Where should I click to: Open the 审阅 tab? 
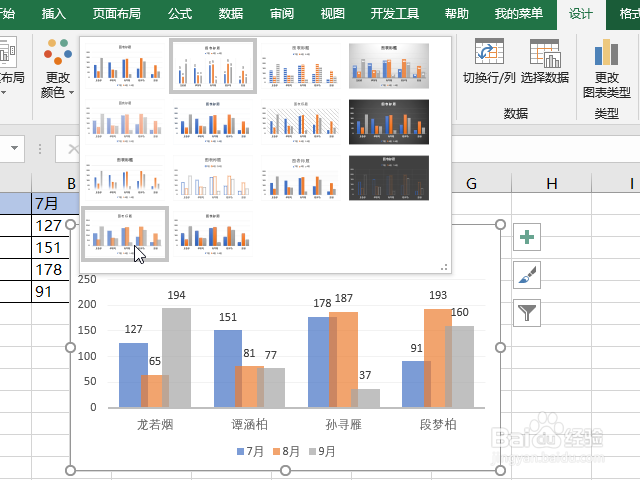(282, 14)
